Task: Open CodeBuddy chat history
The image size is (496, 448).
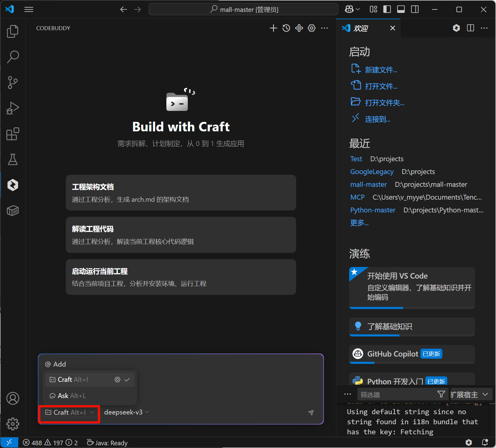Action: coord(286,28)
